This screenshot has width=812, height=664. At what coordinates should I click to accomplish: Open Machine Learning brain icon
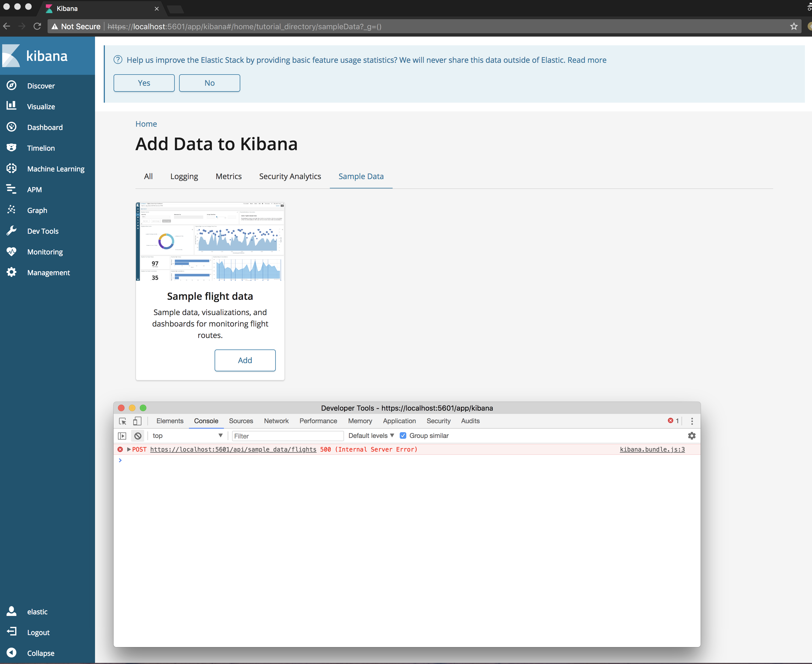11,168
